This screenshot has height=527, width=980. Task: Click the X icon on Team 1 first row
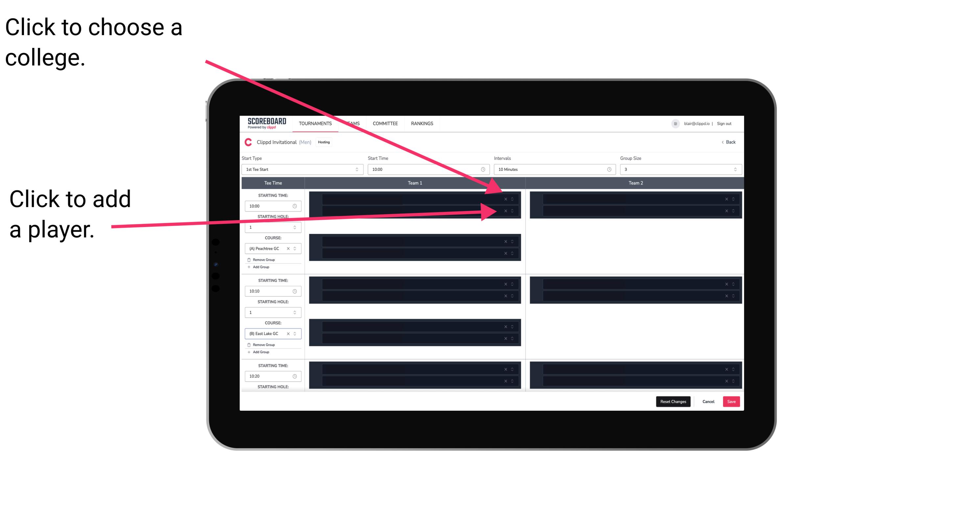point(506,198)
